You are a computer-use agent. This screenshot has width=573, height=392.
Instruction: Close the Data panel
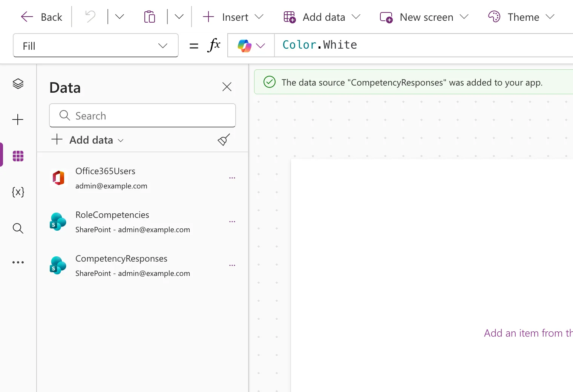(227, 87)
